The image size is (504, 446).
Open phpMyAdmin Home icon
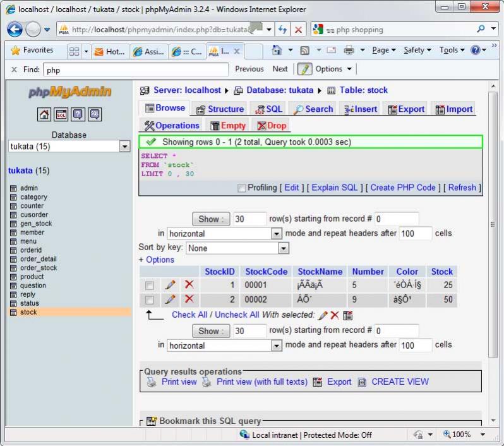44,114
